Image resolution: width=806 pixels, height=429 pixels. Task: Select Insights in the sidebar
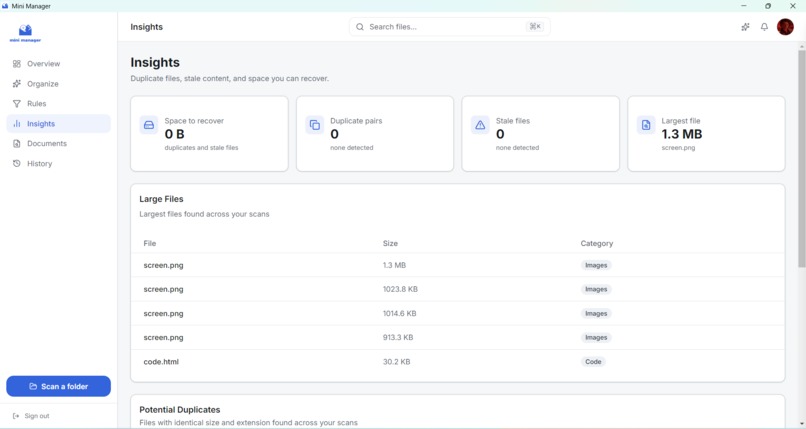[x=58, y=124]
